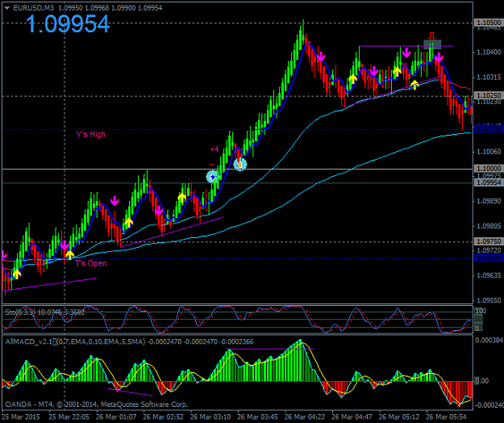
Task: Click the 0.000384 MACD scale value
Action: coord(489,341)
